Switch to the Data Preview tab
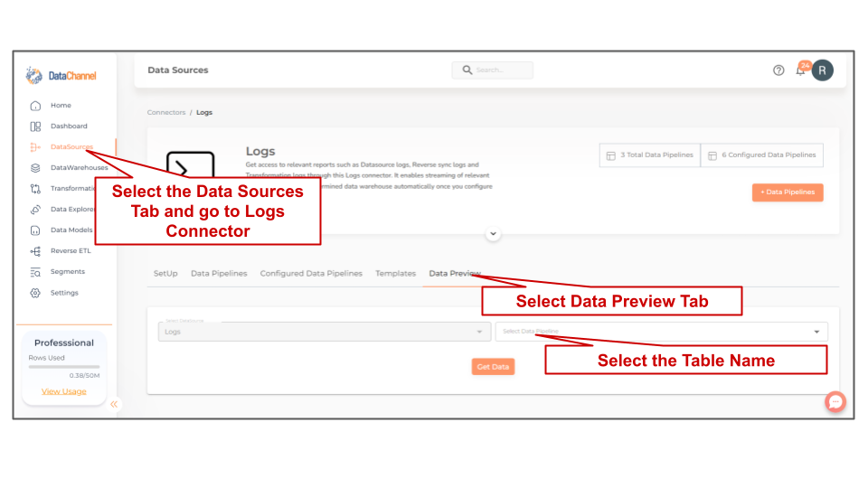The height and width of the screenshot is (488, 868). pyautogui.click(x=455, y=273)
